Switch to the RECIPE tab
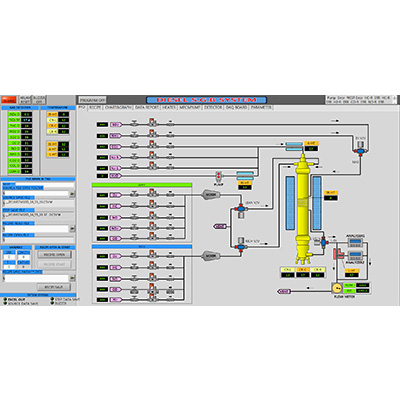 click(x=95, y=108)
